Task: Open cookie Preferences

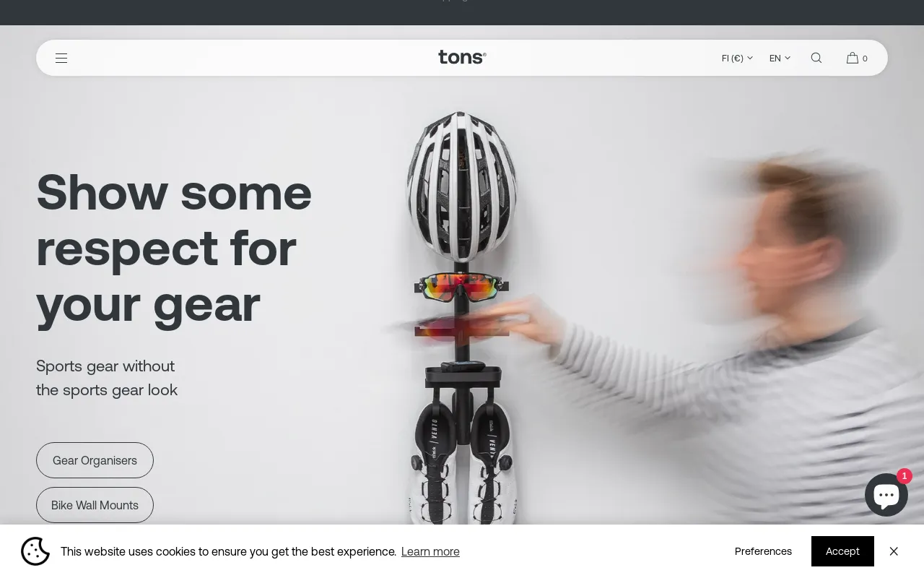Action: pyautogui.click(x=763, y=551)
